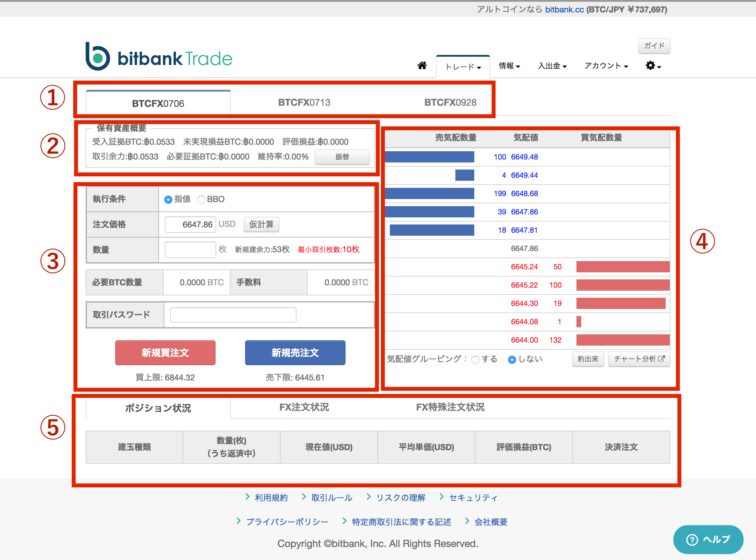The image size is (756, 560).
Task: Click the 振替 transfer button
Action: pyautogui.click(x=342, y=157)
